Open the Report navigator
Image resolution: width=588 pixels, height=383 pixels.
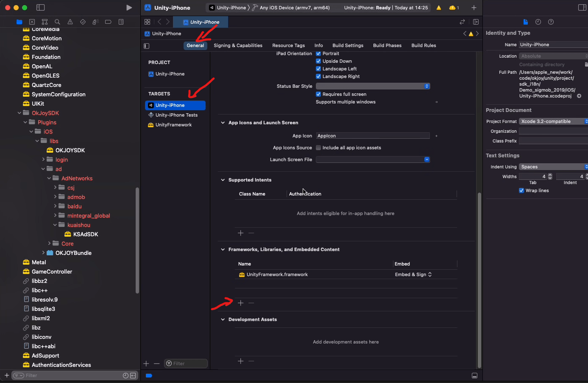click(x=121, y=22)
